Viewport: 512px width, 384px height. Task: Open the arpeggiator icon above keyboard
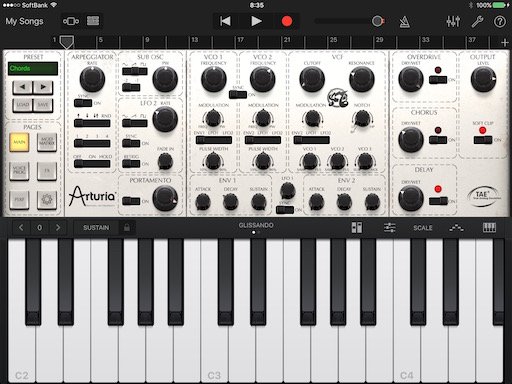point(456,228)
